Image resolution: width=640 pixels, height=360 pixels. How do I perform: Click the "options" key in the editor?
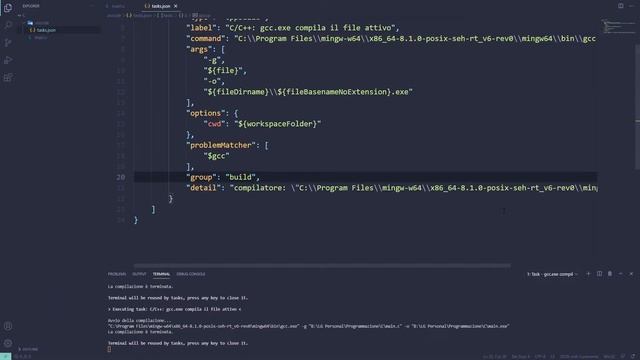[x=206, y=113]
